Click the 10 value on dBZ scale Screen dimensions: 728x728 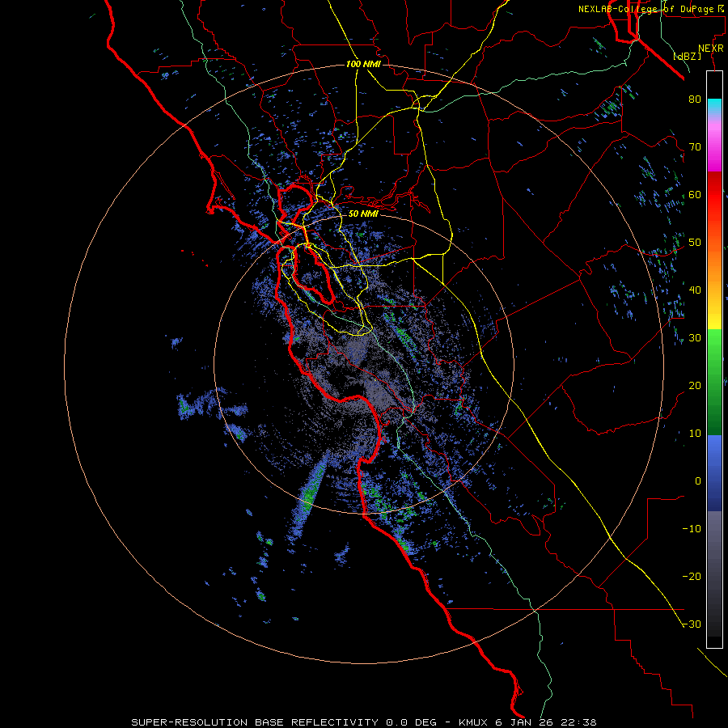[695, 434]
